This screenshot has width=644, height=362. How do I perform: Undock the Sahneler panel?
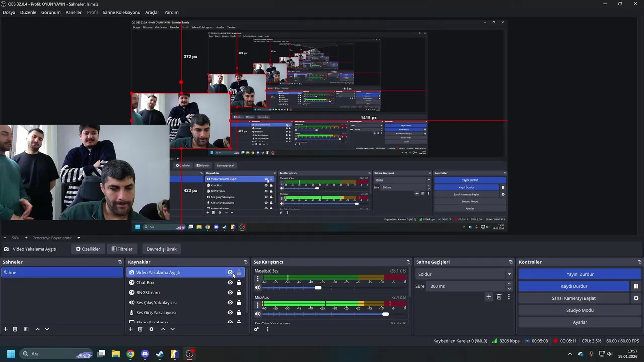pyautogui.click(x=120, y=262)
